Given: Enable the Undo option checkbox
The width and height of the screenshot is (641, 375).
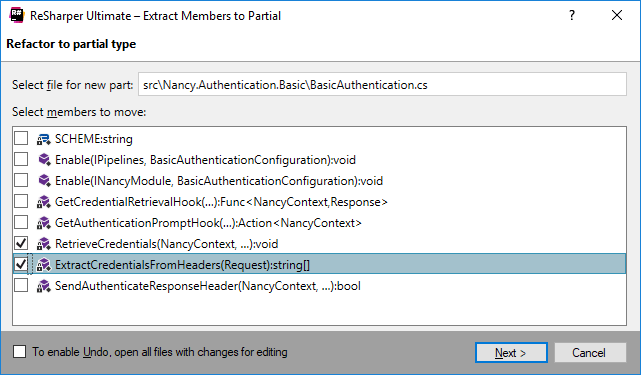Looking at the screenshot, I should click(19, 352).
